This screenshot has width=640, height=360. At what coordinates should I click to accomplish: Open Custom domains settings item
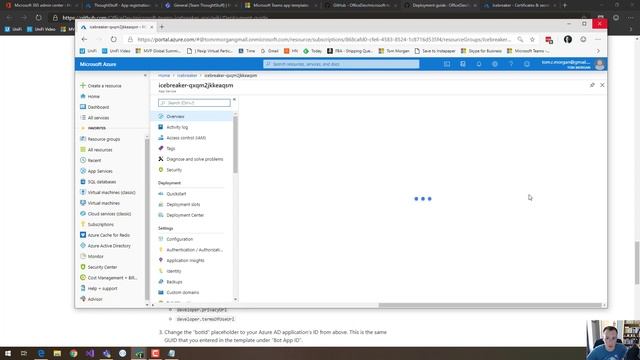point(179,292)
